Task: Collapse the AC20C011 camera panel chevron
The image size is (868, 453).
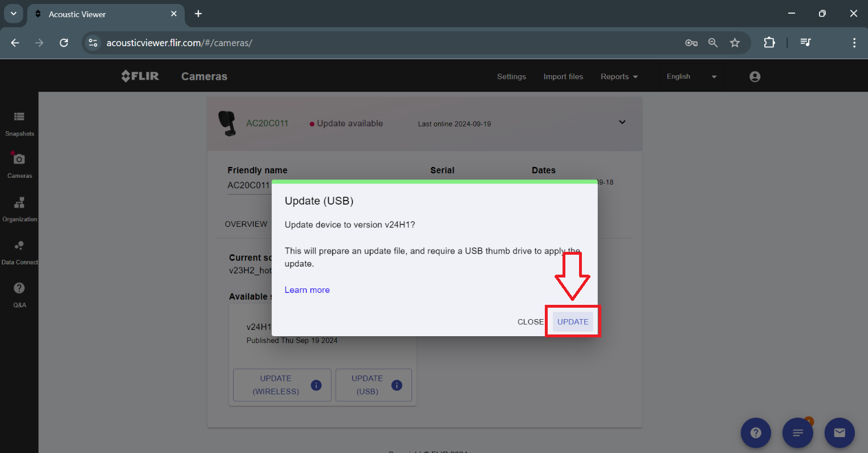Action: coord(622,123)
